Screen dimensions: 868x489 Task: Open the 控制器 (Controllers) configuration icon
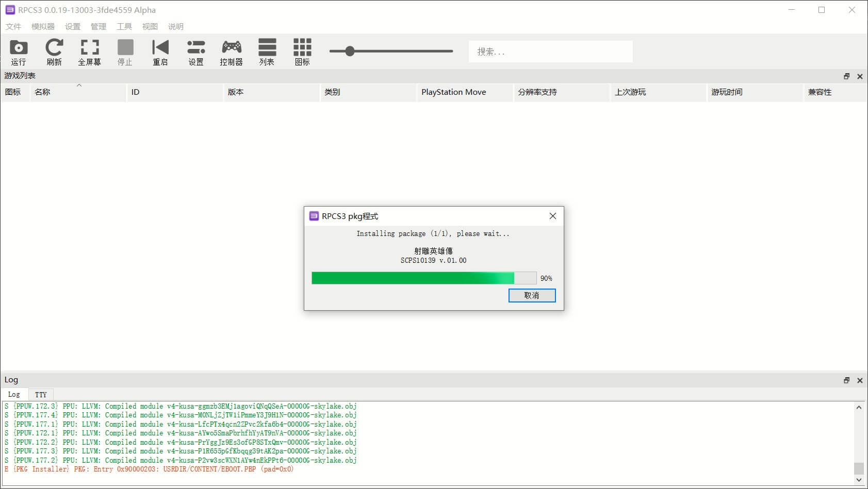pos(232,52)
